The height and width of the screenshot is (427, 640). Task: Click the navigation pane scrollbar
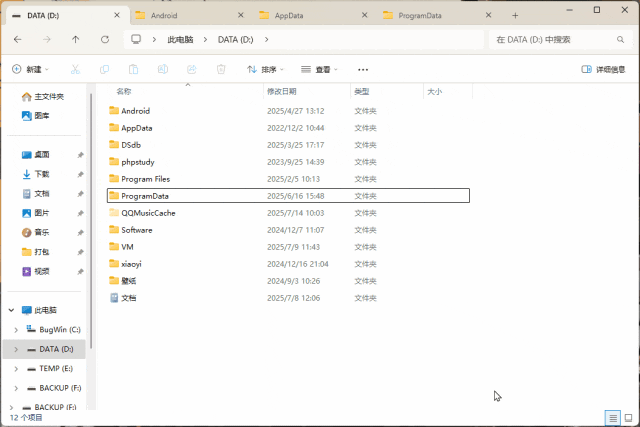tap(91, 220)
